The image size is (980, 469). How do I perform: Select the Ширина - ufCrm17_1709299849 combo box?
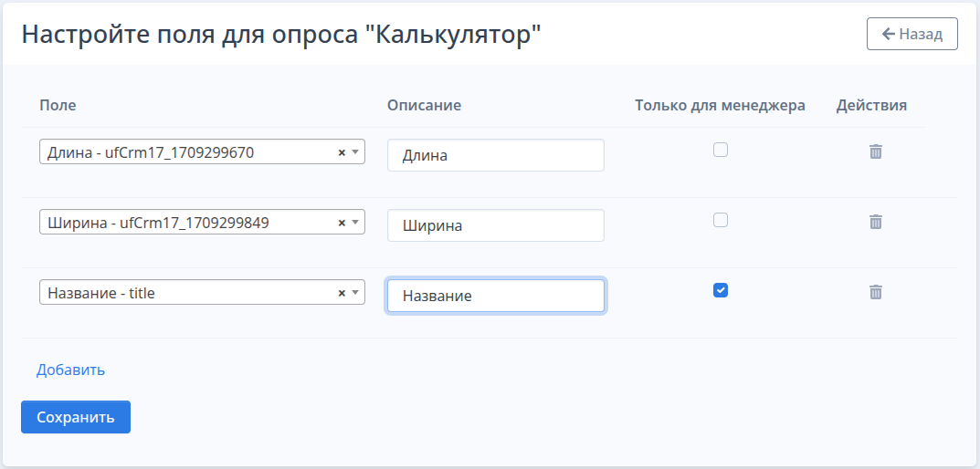pos(202,222)
